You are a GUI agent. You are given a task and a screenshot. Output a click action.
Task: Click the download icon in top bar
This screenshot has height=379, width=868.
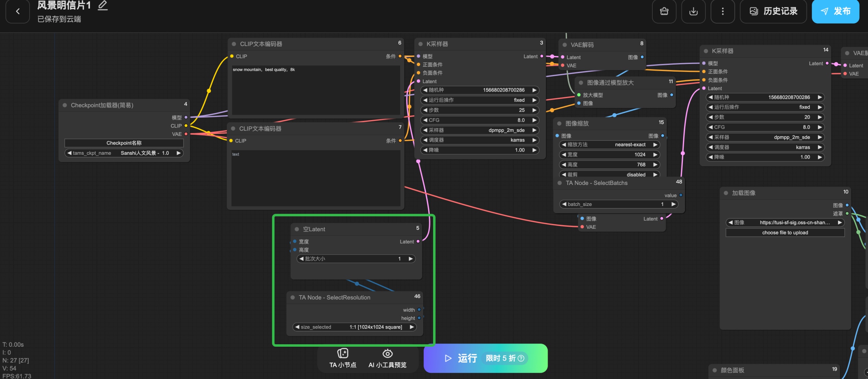click(x=693, y=11)
